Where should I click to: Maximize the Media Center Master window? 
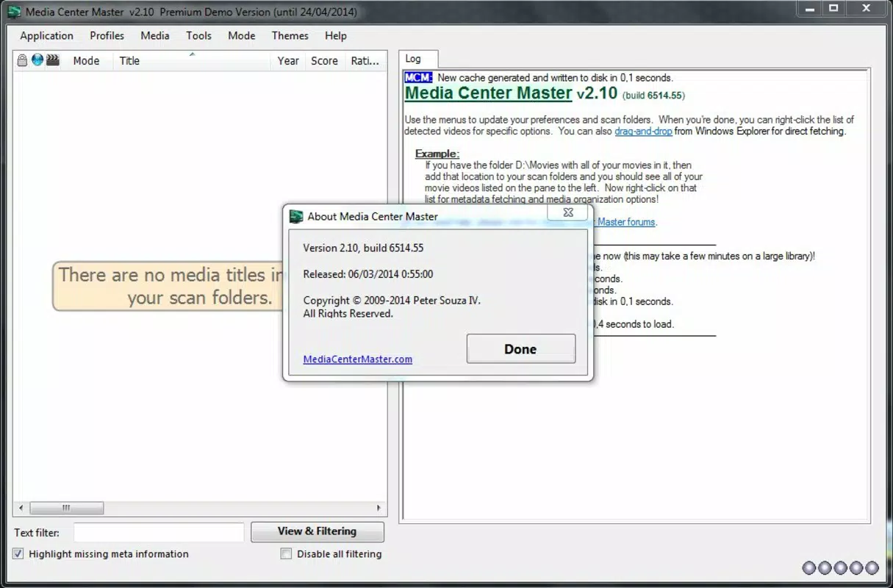(833, 8)
